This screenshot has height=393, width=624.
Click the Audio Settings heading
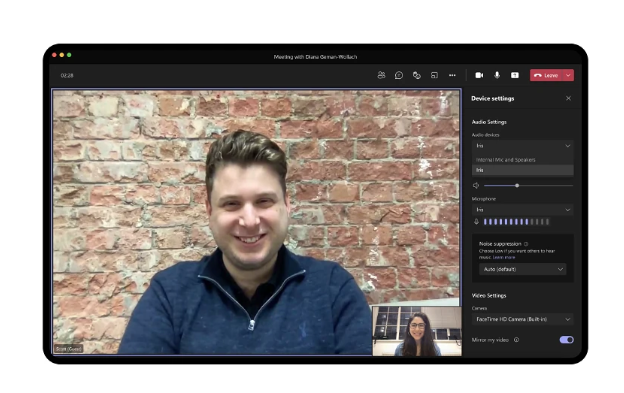pos(489,122)
